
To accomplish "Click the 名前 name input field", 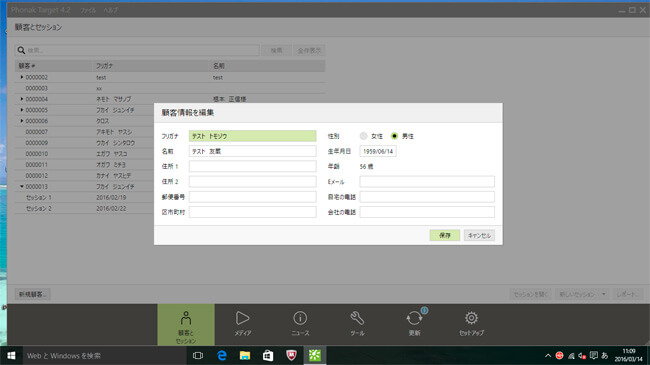I will 252,151.
